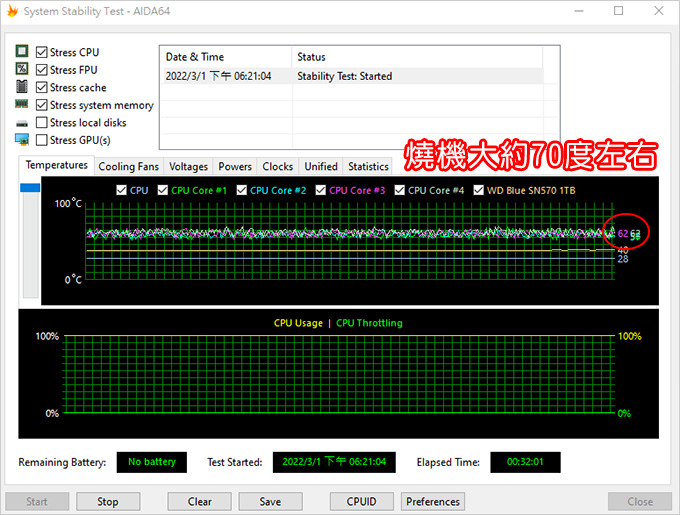Close the System Stability Test window

659,11
